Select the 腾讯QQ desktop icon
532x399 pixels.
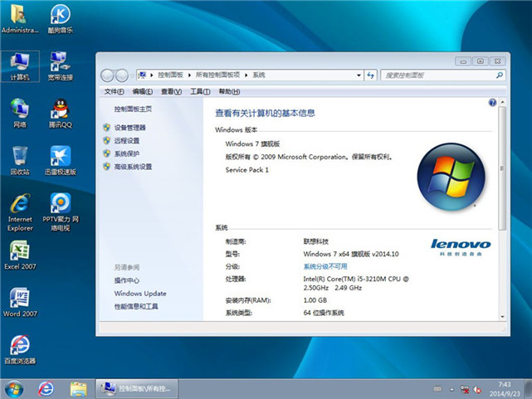point(60,112)
